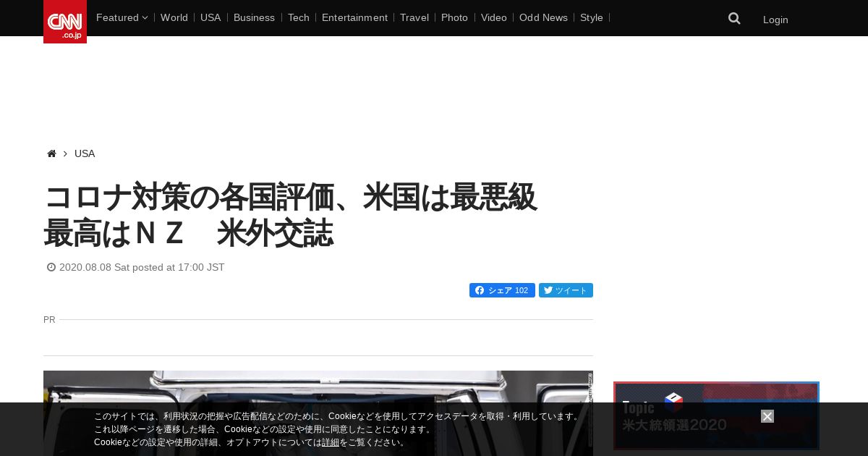Open the 米大統領選2020 topic banner
This screenshot has height=456, width=868.
[x=716, y=415]
